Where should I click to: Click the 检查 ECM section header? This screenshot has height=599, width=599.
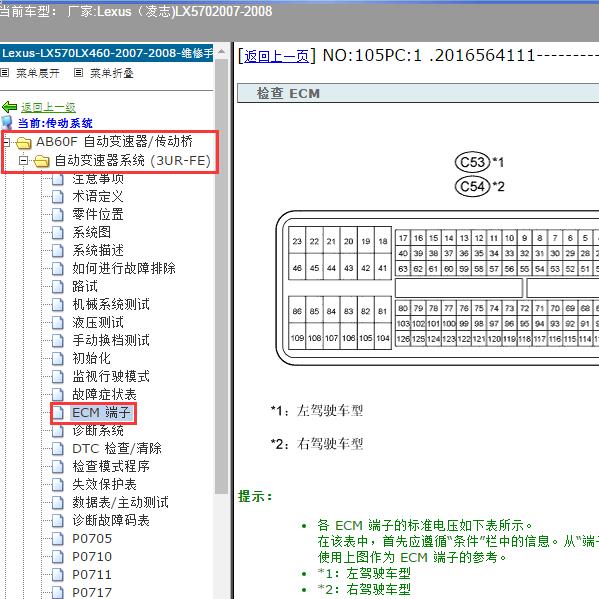tap(418, 94)
